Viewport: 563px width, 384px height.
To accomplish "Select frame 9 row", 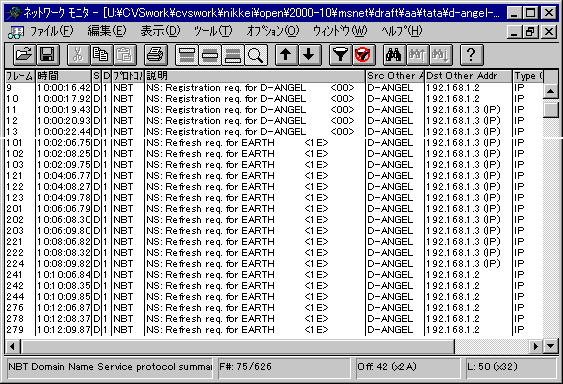I will pos(274,88).
